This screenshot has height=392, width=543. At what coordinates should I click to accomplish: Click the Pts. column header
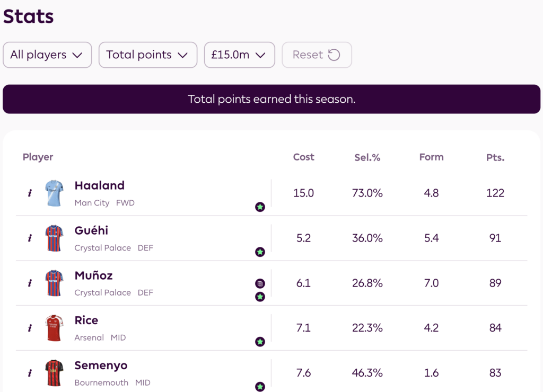tap(495, 157)
